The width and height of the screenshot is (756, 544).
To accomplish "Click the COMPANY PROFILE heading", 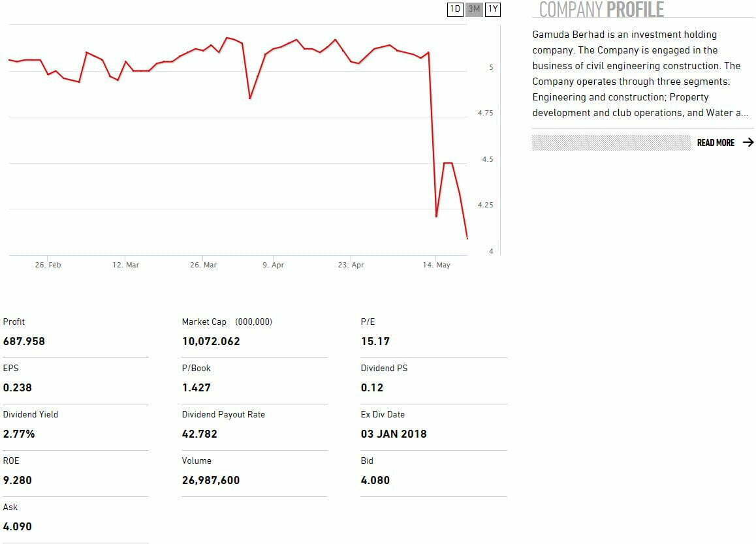I will (x=601, y=10).
